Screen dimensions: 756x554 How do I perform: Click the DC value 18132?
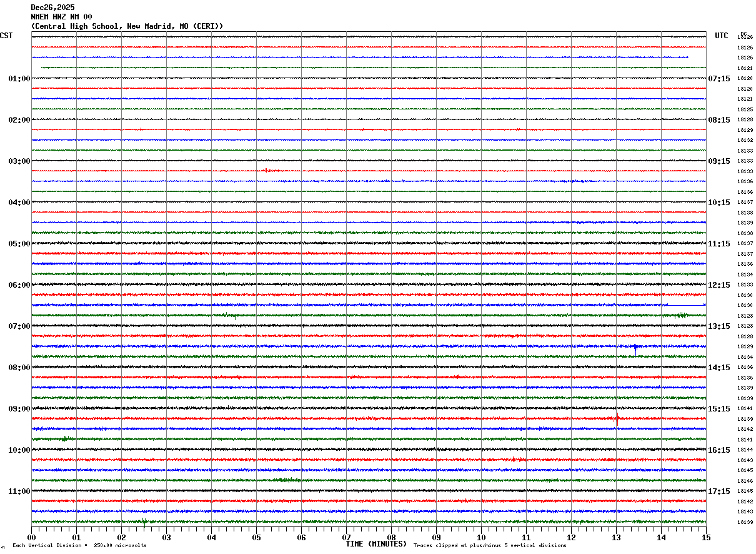click(x=745, y=141)
